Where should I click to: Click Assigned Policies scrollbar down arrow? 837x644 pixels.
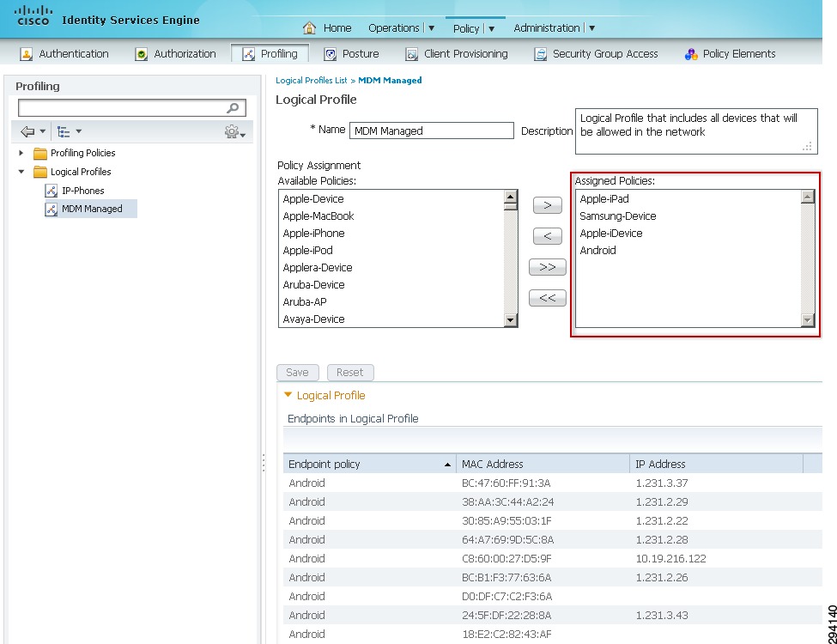[808, 320]
